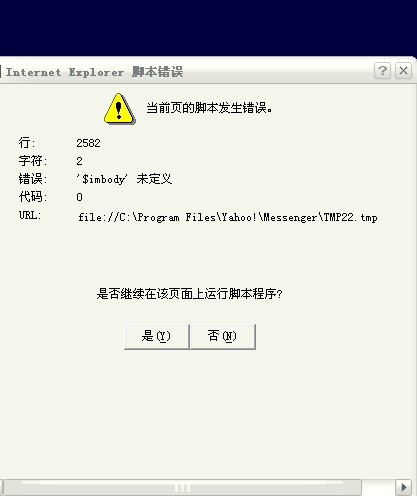
Task: Click the line number value 2582
Action: [88, 143]
